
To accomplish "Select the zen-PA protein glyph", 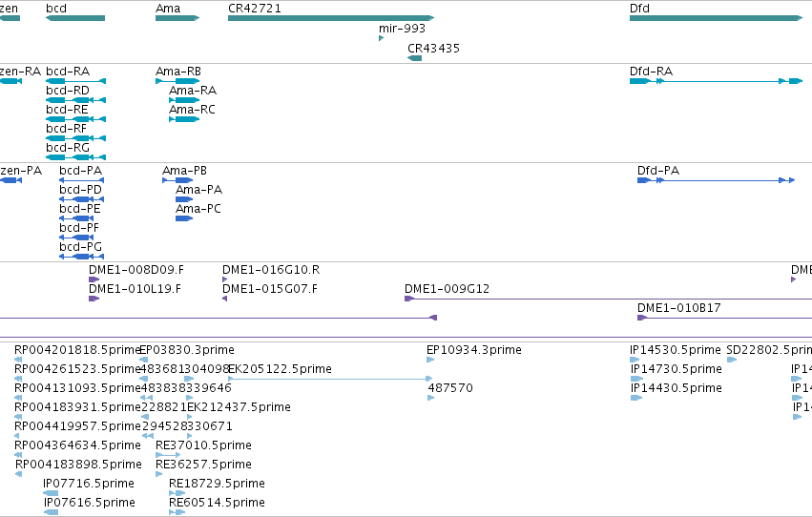I will pyautogui.click(x=10, y=180).
